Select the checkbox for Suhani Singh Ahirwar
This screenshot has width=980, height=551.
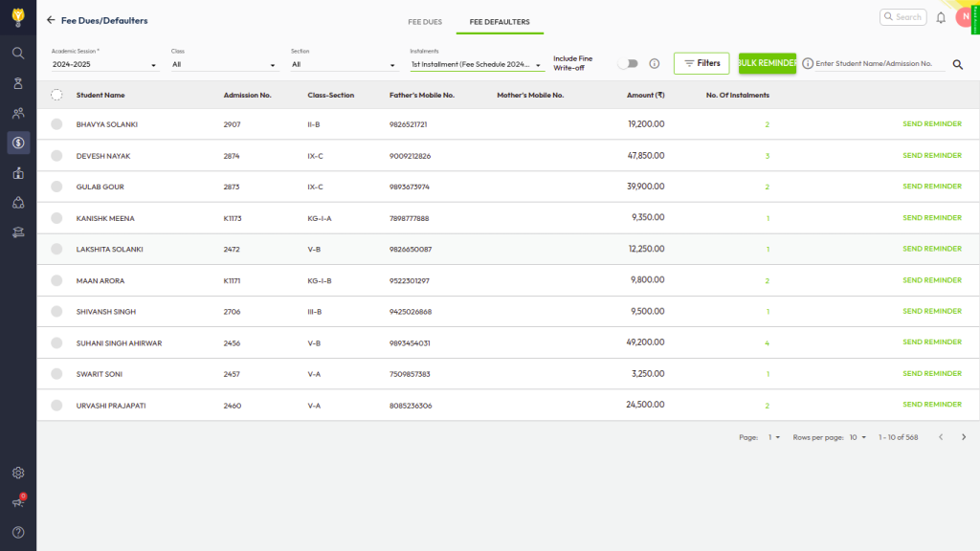[x=56, y=342]
